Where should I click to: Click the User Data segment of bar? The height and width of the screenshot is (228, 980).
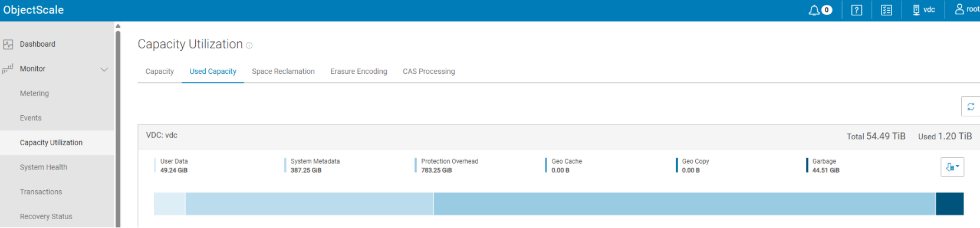point(169,204)
